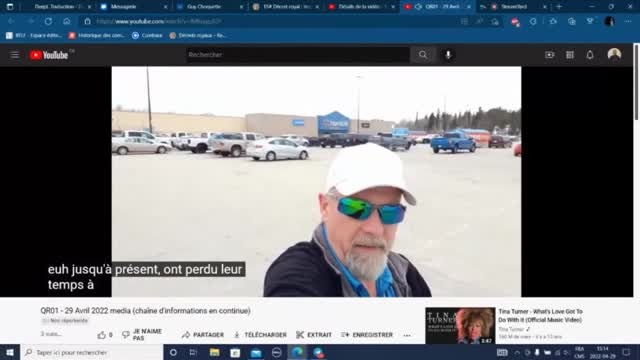Open the browser settings ellipsis menu
This screenshot has height=360, width=640.
[x=628, y=21]
